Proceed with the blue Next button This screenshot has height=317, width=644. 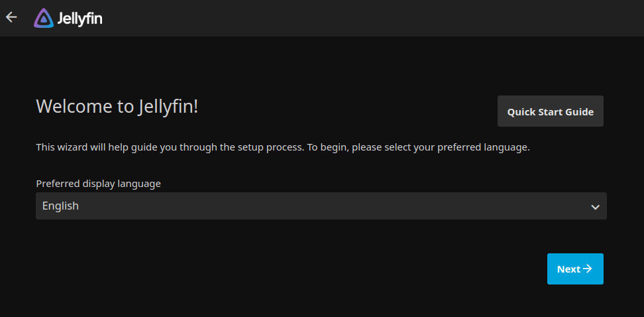(575, 269)
